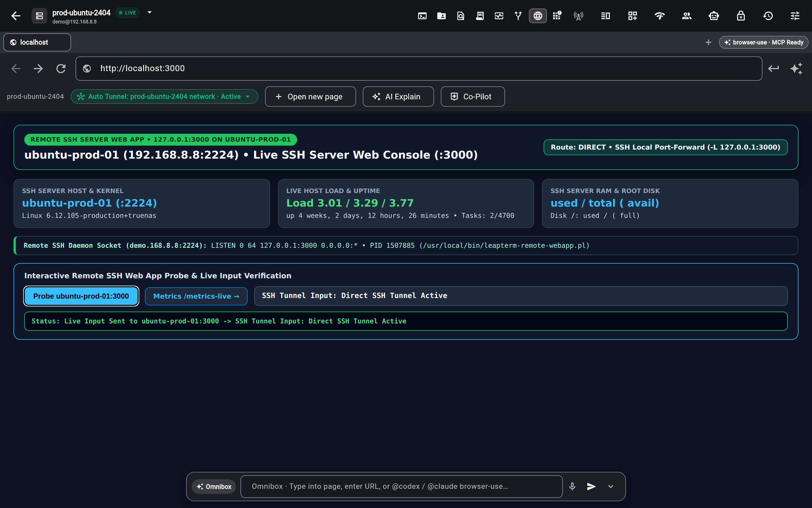Go forward in browser navigation bar

38,69
